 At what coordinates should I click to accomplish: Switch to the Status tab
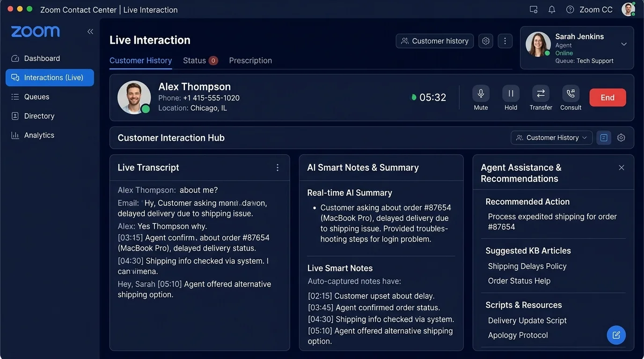pos(200,61)
